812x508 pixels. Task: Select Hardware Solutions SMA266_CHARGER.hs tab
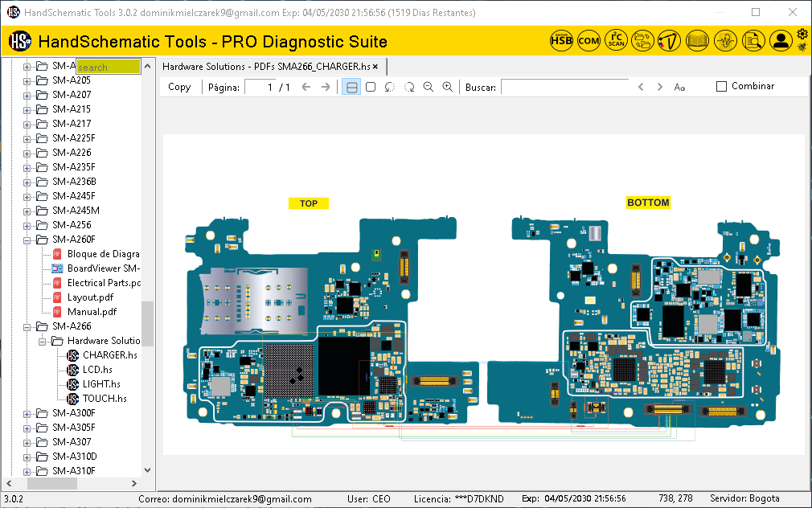pos(266,66)
